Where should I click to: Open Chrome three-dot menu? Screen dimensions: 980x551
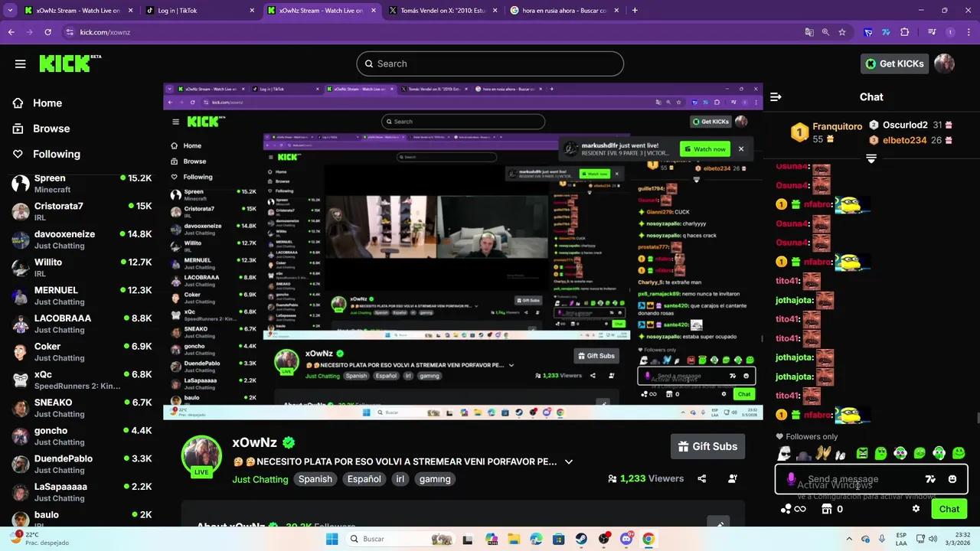969,32
